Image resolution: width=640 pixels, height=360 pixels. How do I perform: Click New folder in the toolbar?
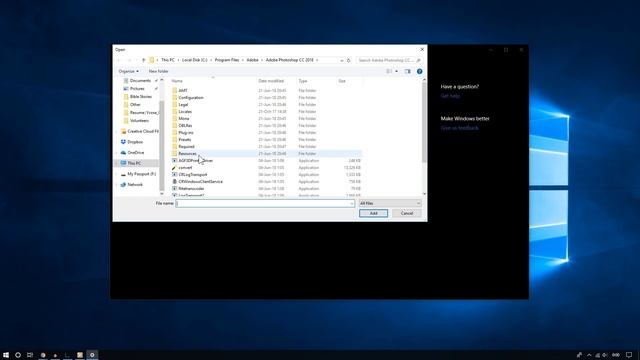point(158,71)
